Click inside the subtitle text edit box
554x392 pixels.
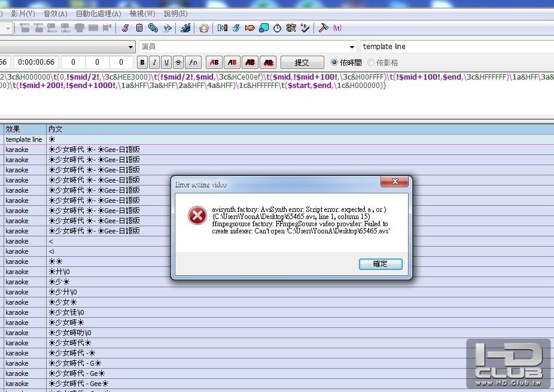pos(276,94)
